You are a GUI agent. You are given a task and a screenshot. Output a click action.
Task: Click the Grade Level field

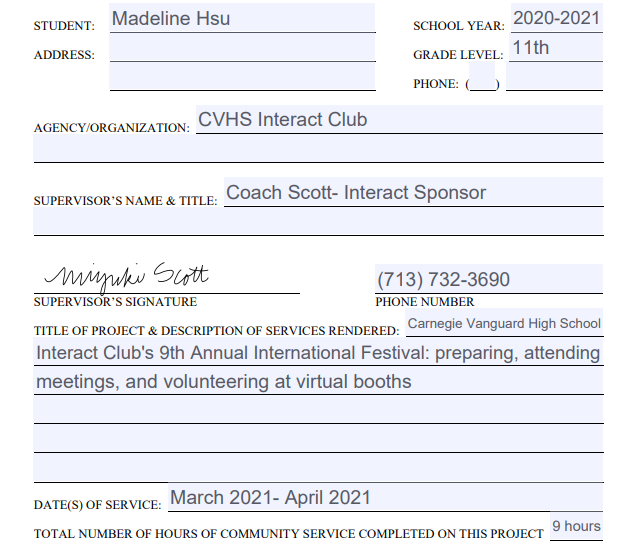coord(556,48)
